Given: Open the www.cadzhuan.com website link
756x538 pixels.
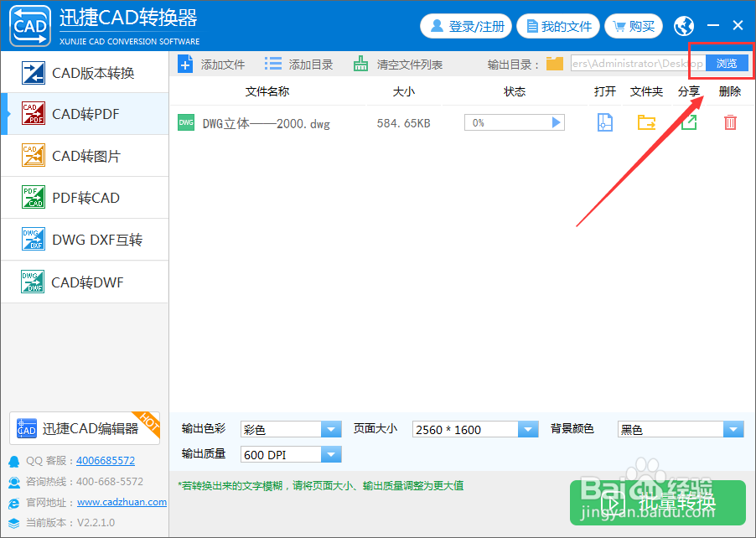Looking at the screenshot, I should point(122,502).
